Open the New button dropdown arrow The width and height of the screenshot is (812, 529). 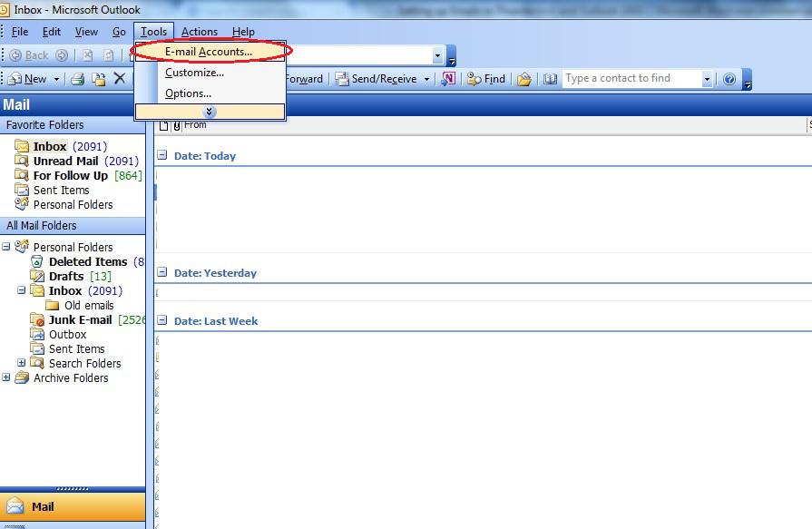pyautogui.click(x=56, y=79)
